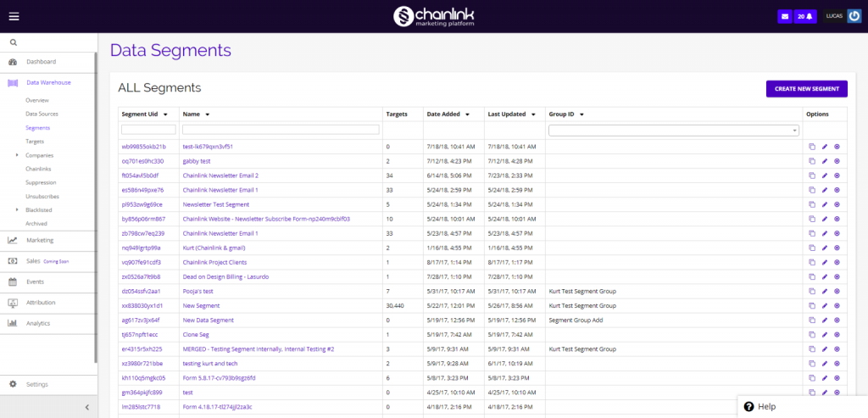Click Kurt Test Segment Group in Pooja's test row
Viewport: 868px width, 418px height.
point(582,291)
